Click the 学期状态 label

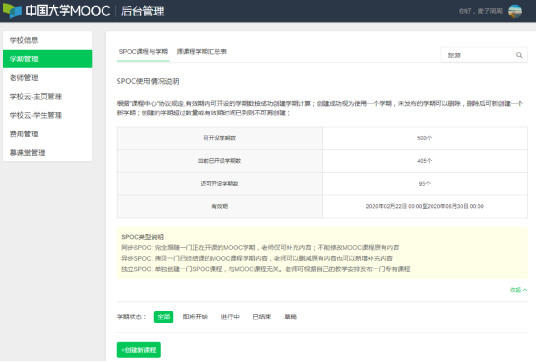[x=132, y=317]
